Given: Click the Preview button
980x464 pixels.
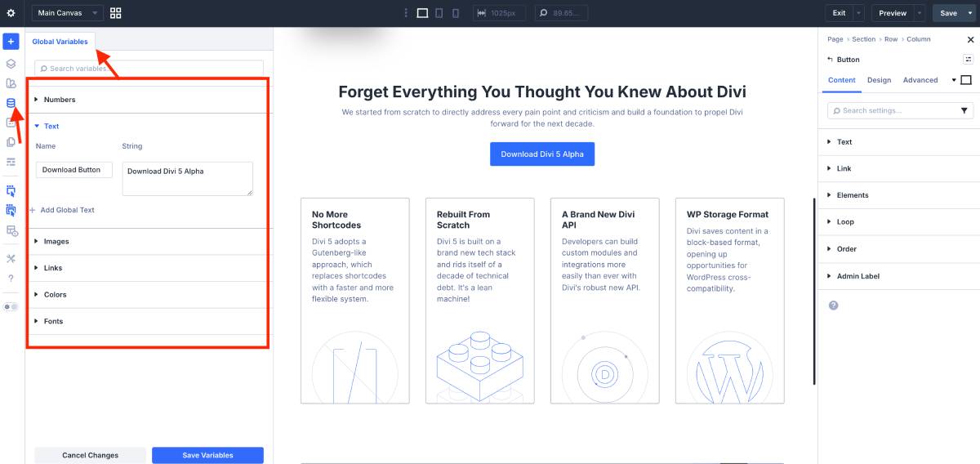Looking at the screenshot, I should (x=893, y=13).
